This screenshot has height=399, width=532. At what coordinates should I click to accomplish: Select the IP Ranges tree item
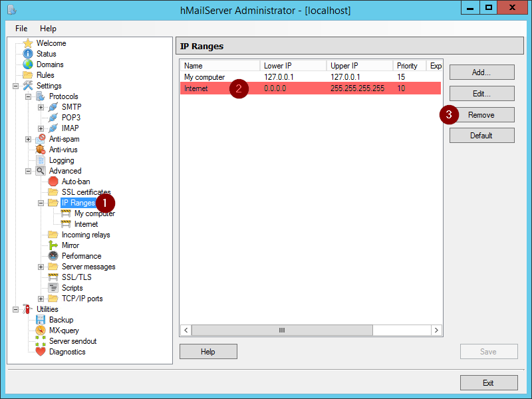(x=78, y=203)
